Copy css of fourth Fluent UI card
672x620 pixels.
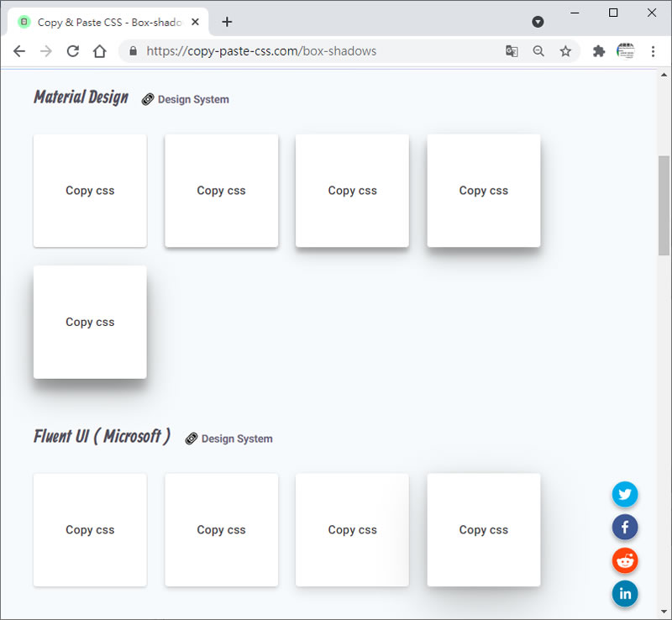(x=484, y=530)
